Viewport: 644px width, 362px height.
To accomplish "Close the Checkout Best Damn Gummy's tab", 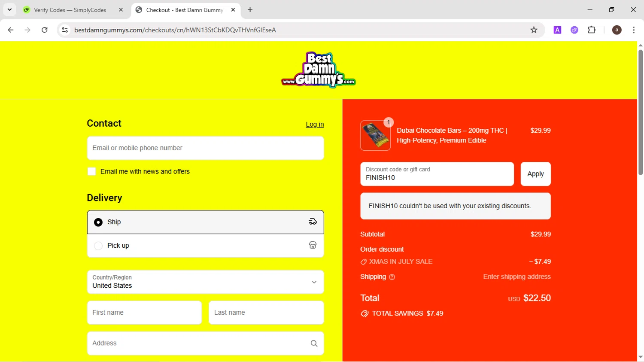I will [233, 9].
